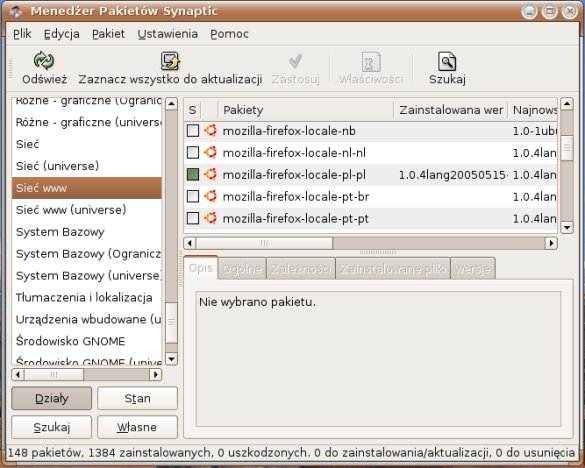Click category list scroll right arrow
This screenshot has height=468, width=585.
[156, 374]
